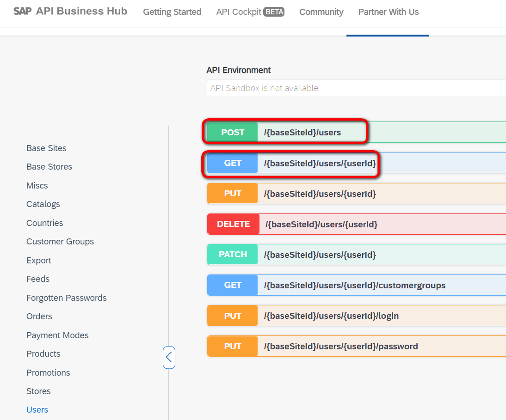Select Base Sites in the sidebar
Viewport: 506px width, 420px height.
click(46, 148)
